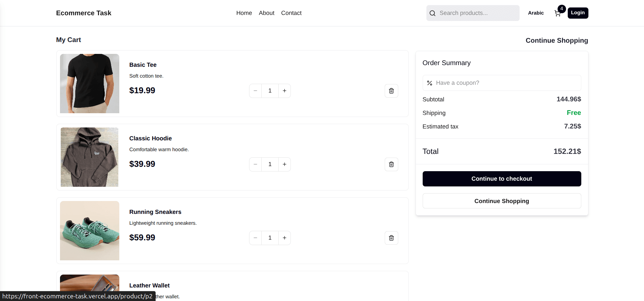
Task: Increase Classic Hoodie quantity by one
Action: 284,164
